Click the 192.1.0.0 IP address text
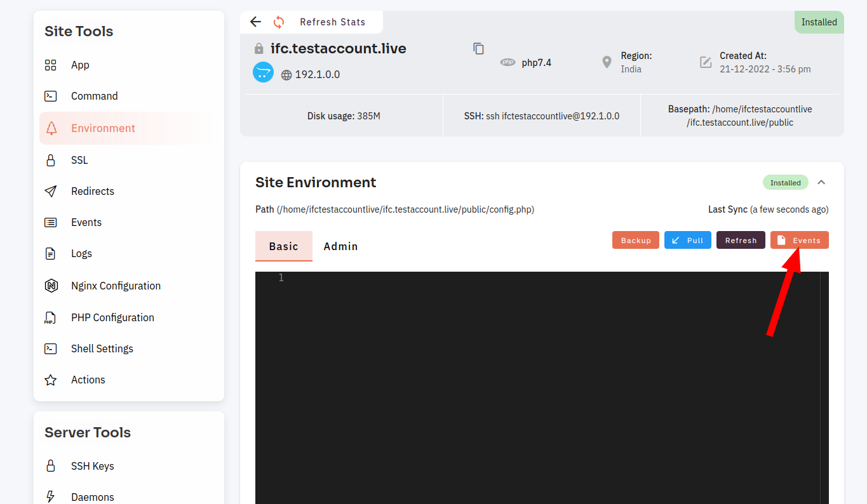This screenshot has width=867, height=504. pos(318,75)
